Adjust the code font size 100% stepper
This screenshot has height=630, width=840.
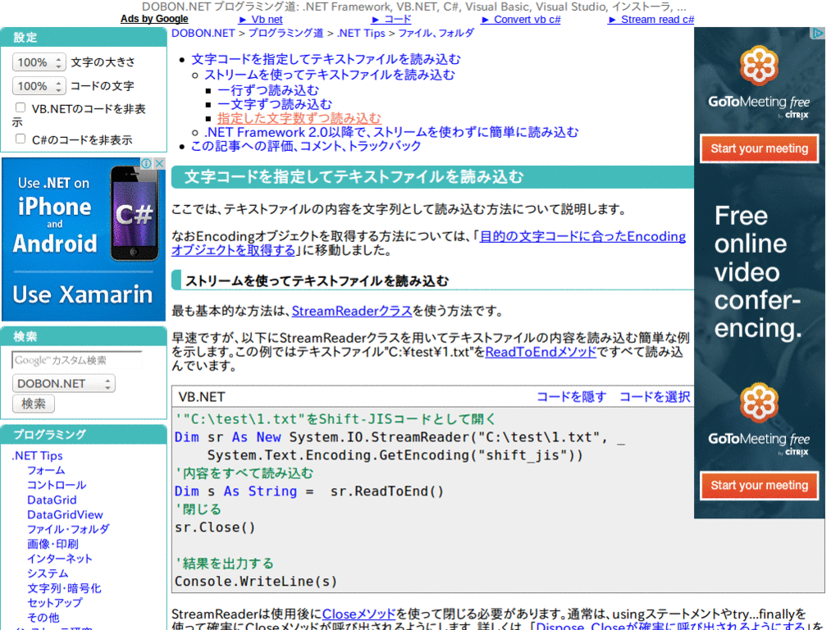39,85
